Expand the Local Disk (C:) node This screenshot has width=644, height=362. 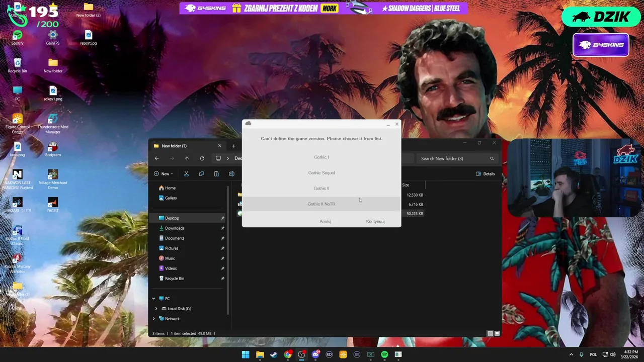click(156, 308)
